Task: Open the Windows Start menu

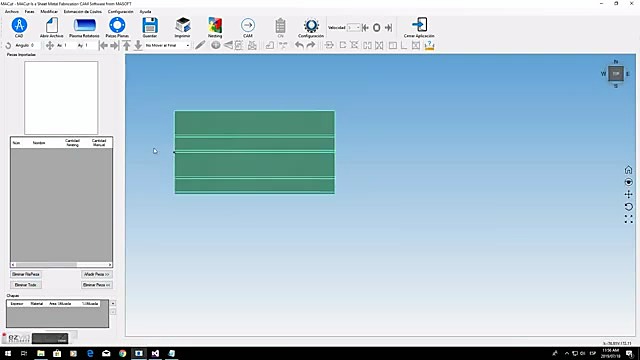Action: point(8,353)
